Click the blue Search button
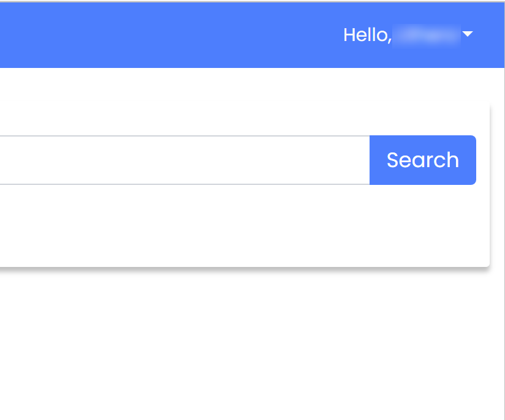Screen dimensions: 505x420 point(422,160)
